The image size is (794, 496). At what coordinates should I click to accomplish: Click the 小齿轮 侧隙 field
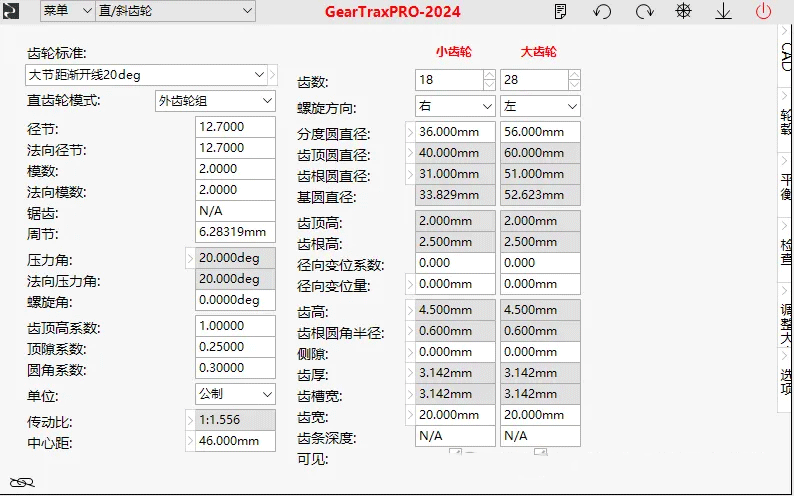click(455, 352)
